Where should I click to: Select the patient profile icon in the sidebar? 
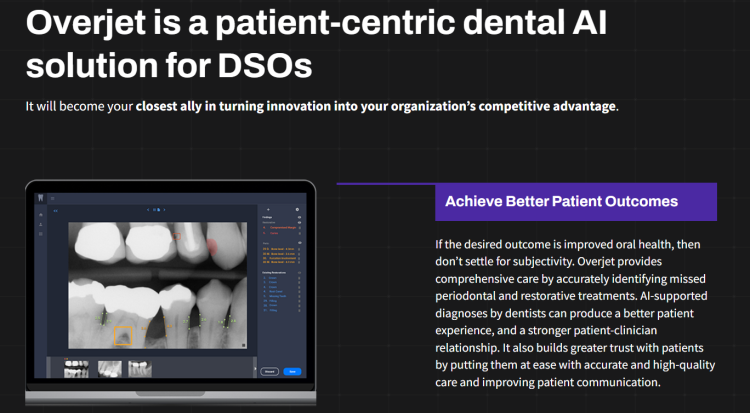pos(41,224)
